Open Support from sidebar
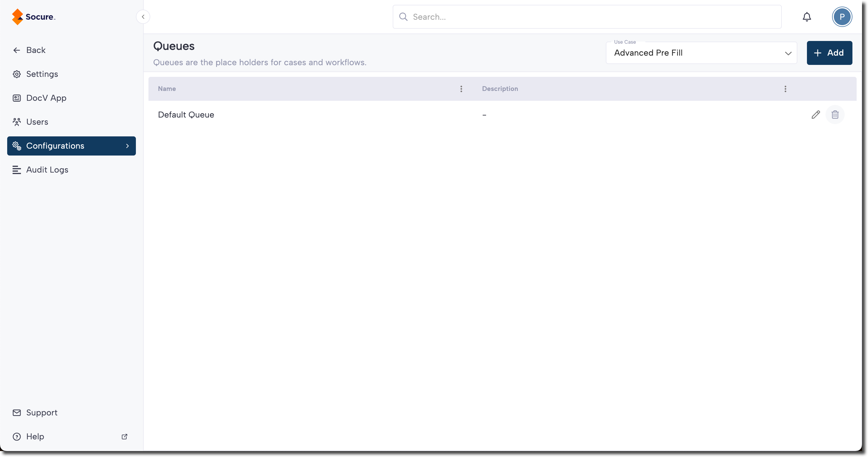The image size is (868, 457). [x=41, y=412]
